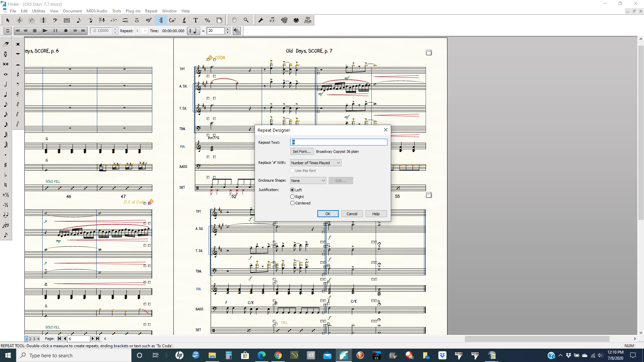Select the Zoom magnifier tool
The height and width of the screenshot is (362, 644).
point(246,20)
